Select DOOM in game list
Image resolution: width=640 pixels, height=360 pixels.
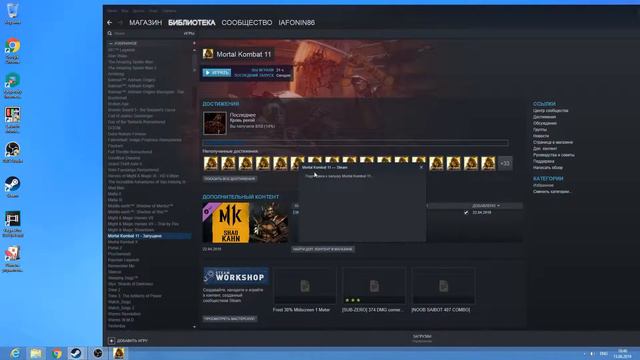click(x=114, y=128)
